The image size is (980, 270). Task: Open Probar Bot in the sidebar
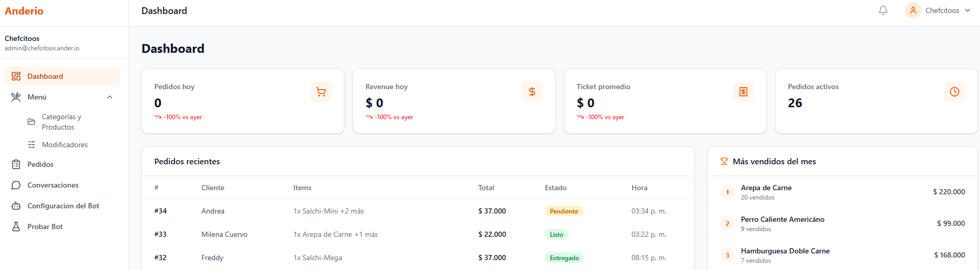(45, 226)
